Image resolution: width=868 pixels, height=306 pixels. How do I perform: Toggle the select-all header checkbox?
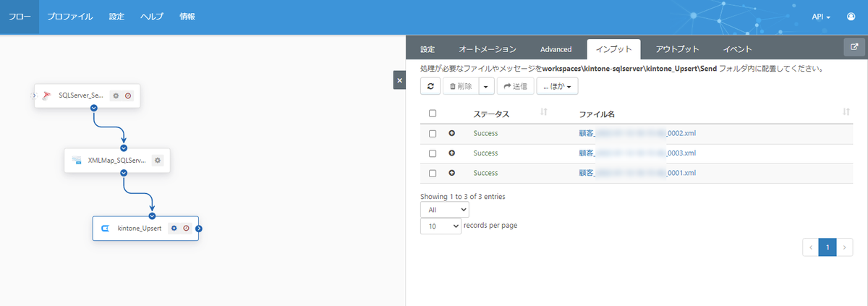tap(433, 114)
